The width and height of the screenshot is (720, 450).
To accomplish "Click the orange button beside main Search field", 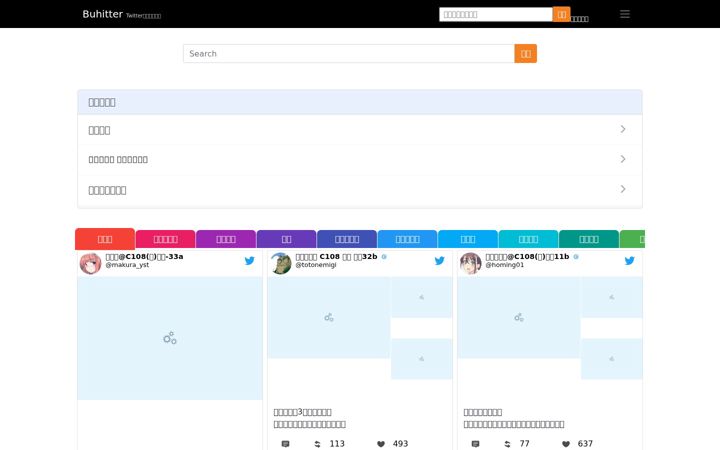I will (x=526, y=54).
